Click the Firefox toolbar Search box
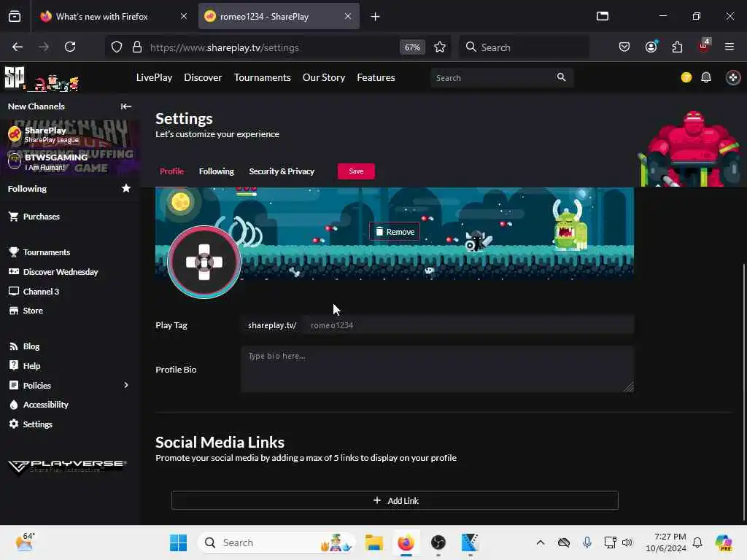This screenshot has height=560, width=747. click(x=524, y=47)
